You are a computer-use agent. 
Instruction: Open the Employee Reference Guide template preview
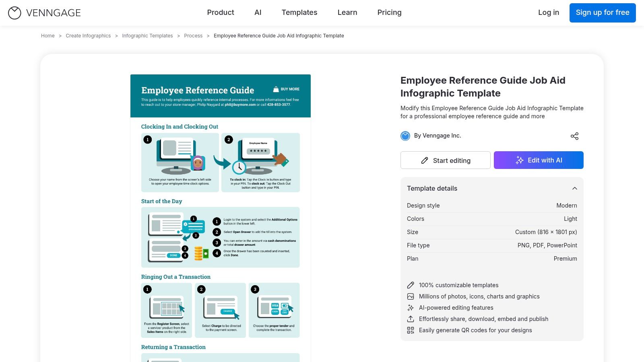coord(221,218)
